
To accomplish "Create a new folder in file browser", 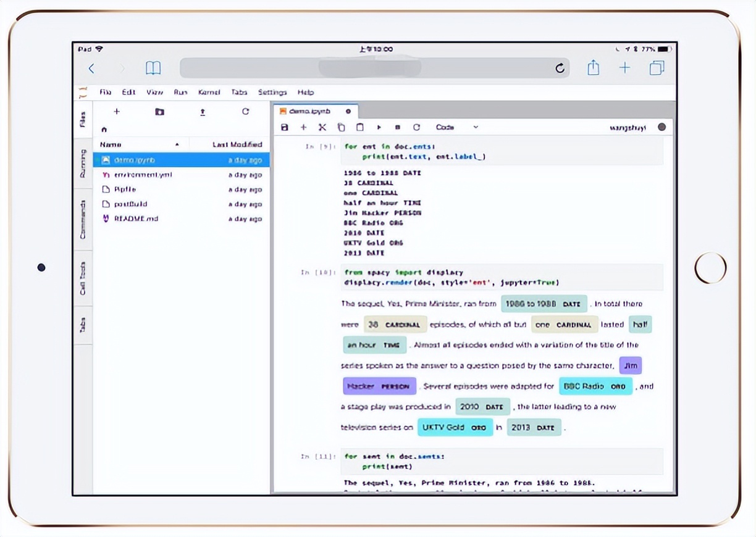I will [x=159, y=112].
